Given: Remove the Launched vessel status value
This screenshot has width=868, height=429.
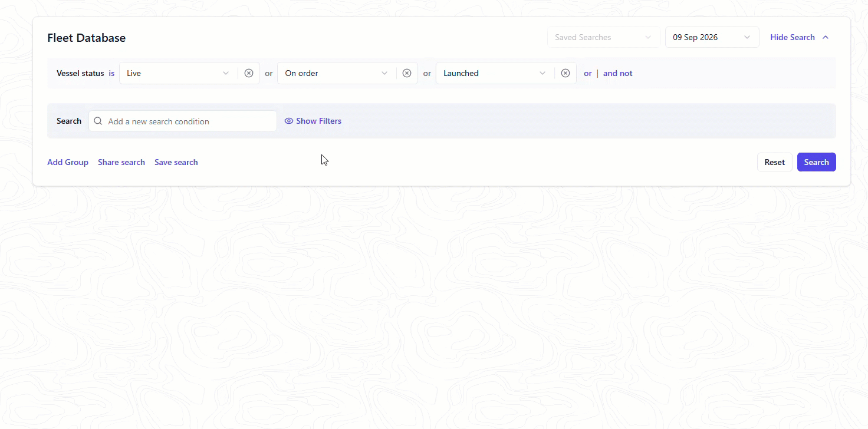Looking at the screenshot, I should click(565, 73).
